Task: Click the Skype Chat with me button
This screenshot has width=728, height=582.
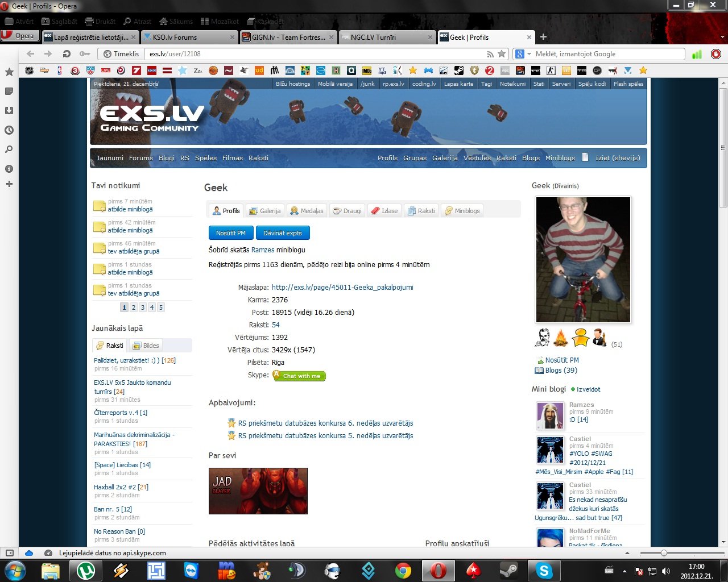Action: click(299, 376)
